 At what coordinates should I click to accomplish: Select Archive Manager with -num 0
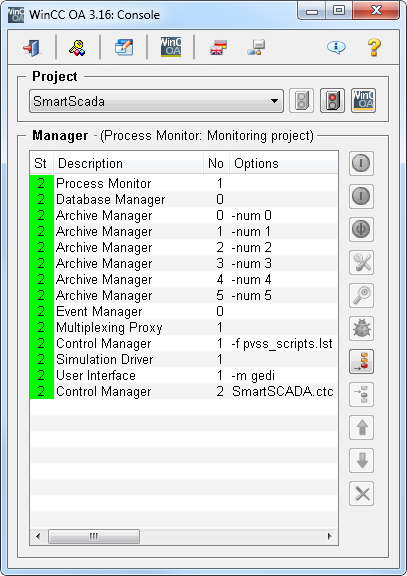184,215
